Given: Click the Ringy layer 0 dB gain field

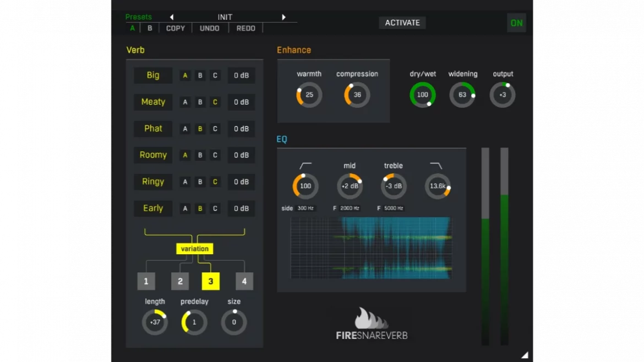Looking at the screenshot, I should tap(241, 182).
